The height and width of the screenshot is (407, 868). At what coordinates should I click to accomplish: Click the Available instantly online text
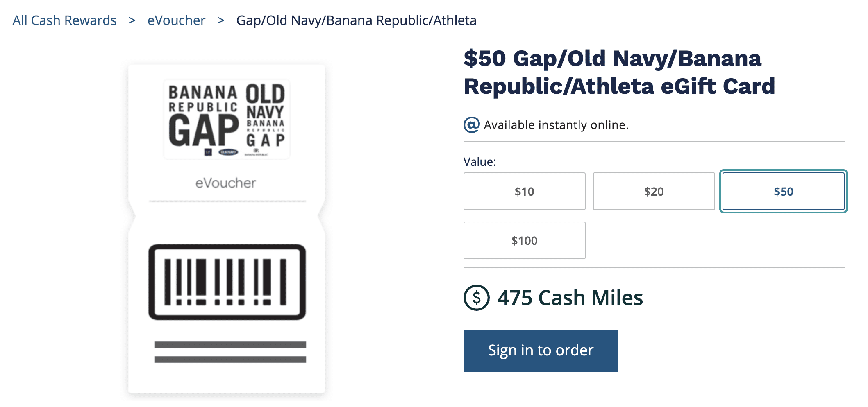pyautogui.click(x=556, y=125)
